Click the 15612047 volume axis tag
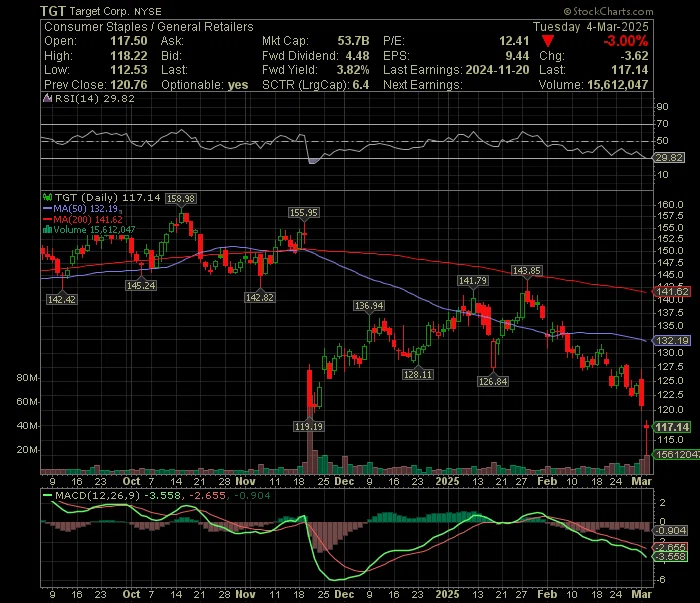Screen dimensions: 700x603 click(x=676, y=455)
